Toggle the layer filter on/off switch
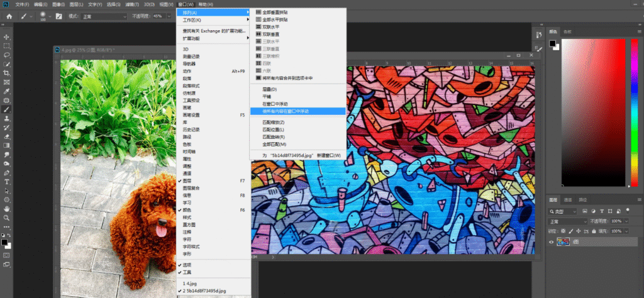 (x=628, y=211)
